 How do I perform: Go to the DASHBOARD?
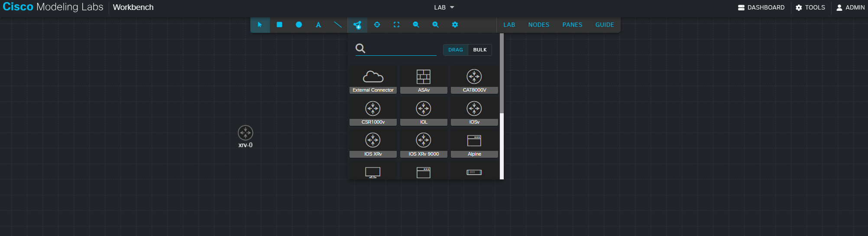761,7
